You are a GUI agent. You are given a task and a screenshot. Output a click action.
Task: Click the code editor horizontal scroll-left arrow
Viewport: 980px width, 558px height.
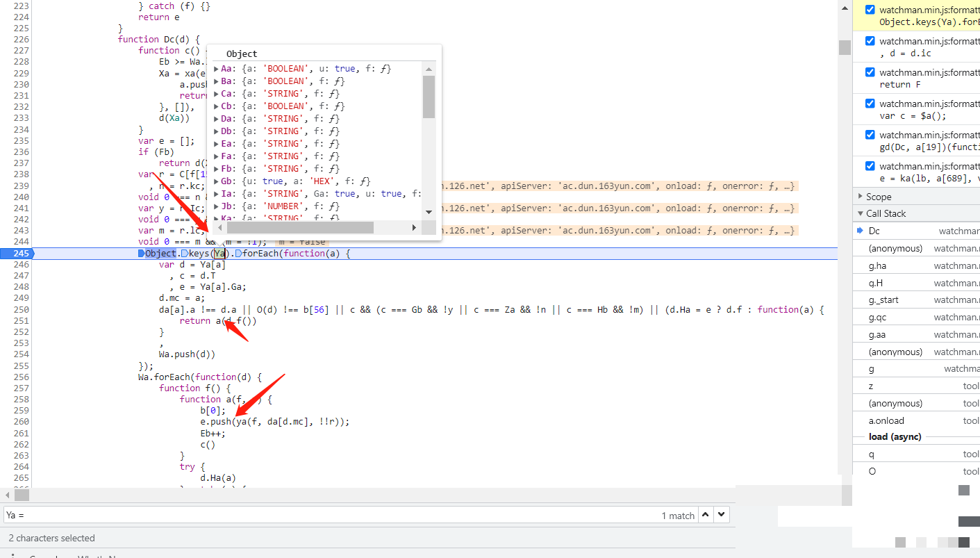(x=8, y=495)
